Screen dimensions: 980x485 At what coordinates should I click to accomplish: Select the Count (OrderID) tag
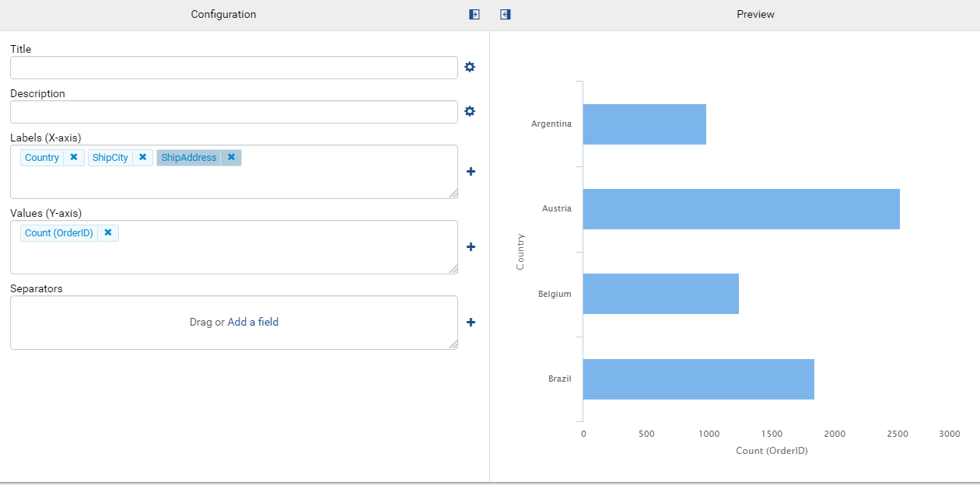coord(59,233)
